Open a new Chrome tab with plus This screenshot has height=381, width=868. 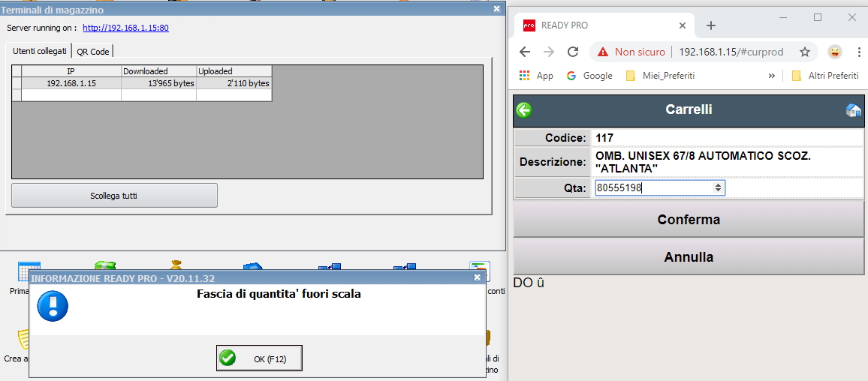[x=711, y=25]
